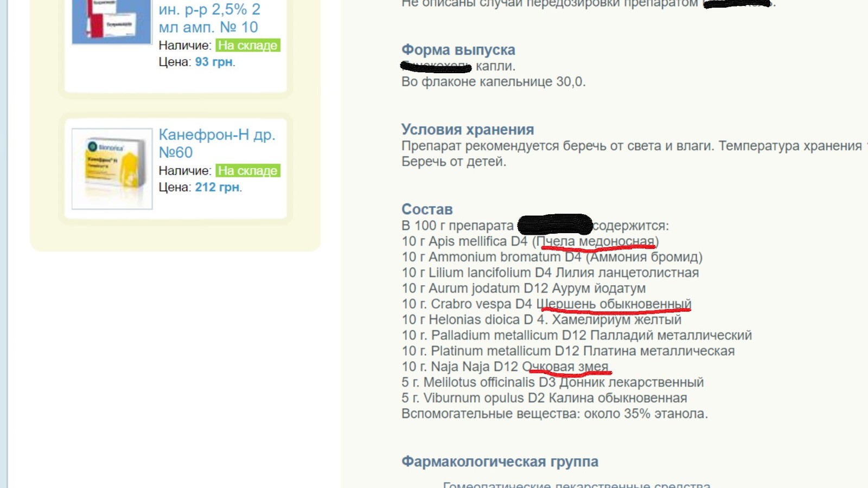This screenshot has width=868, height=488.
Task: Click the product thumbnail above the Канефрон card
Action: click(x=111, y=22)
